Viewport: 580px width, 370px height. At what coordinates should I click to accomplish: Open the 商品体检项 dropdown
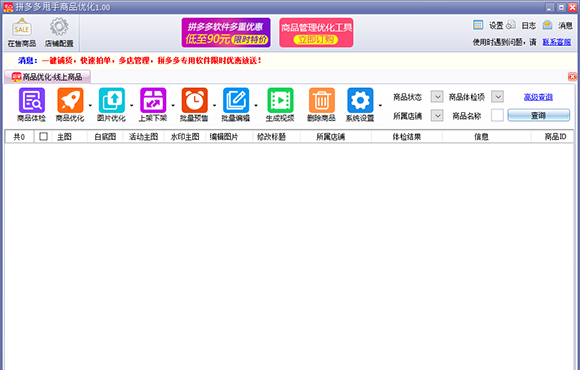click(x=498, y=97)
